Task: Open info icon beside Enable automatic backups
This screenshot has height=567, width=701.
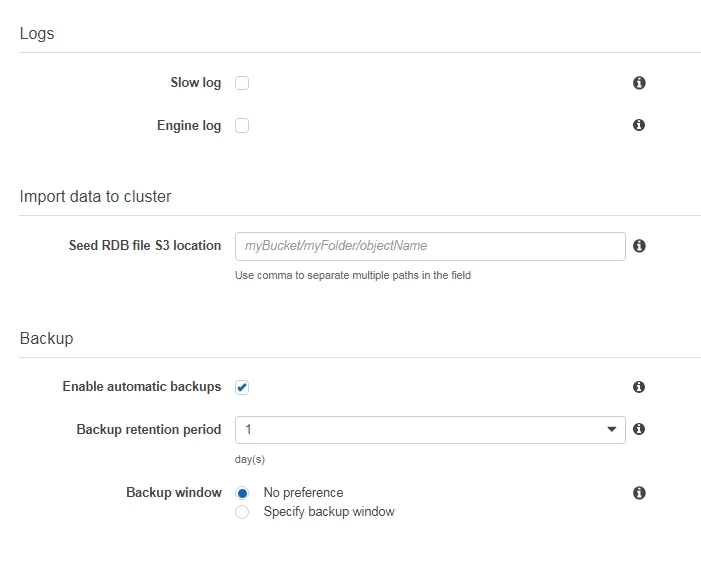Action: (x=639, y=387)
